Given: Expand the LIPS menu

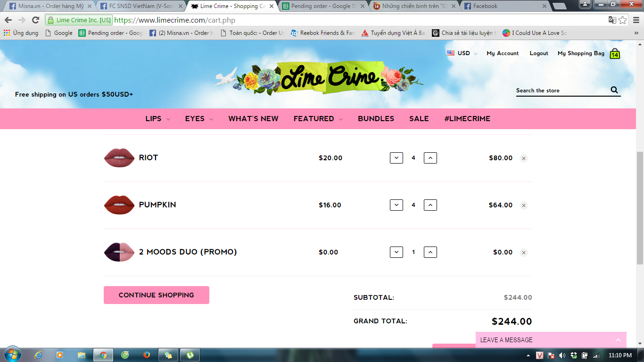Looking at the screenshot, I should click(x=158, y=119).
